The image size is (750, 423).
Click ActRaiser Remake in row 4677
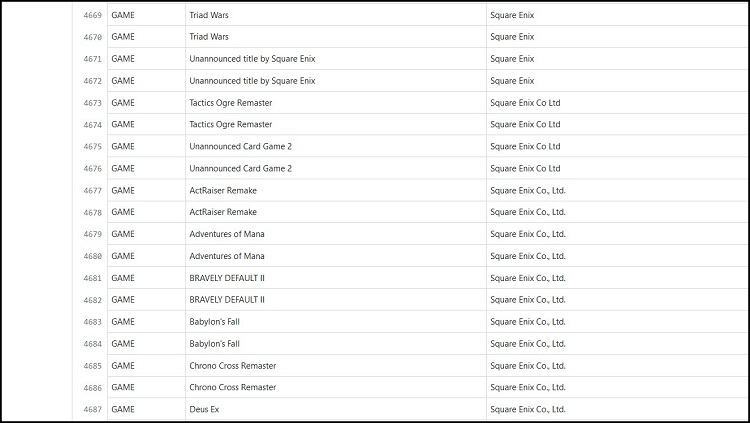tap(223, 190)
